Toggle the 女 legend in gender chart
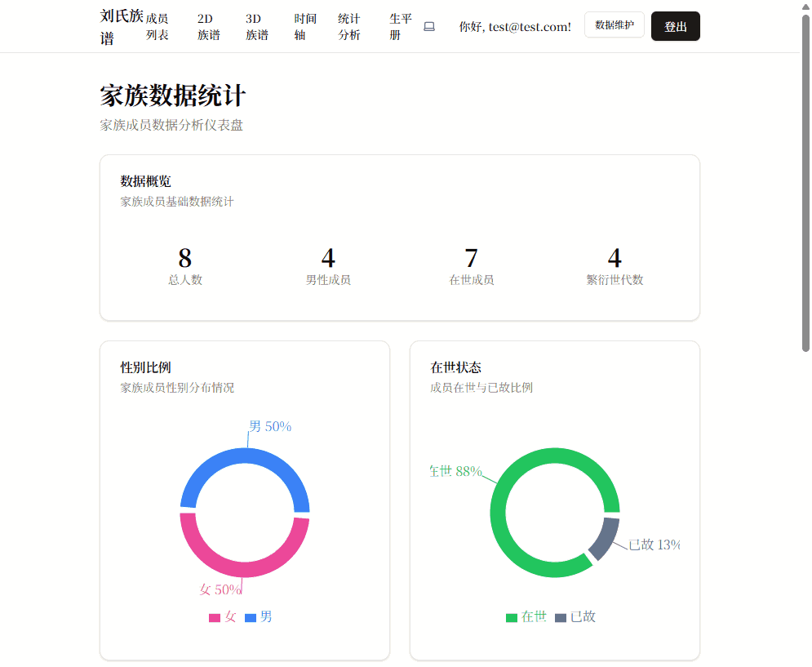The width and height of the screenshot is (812, 667). [223, 617]
